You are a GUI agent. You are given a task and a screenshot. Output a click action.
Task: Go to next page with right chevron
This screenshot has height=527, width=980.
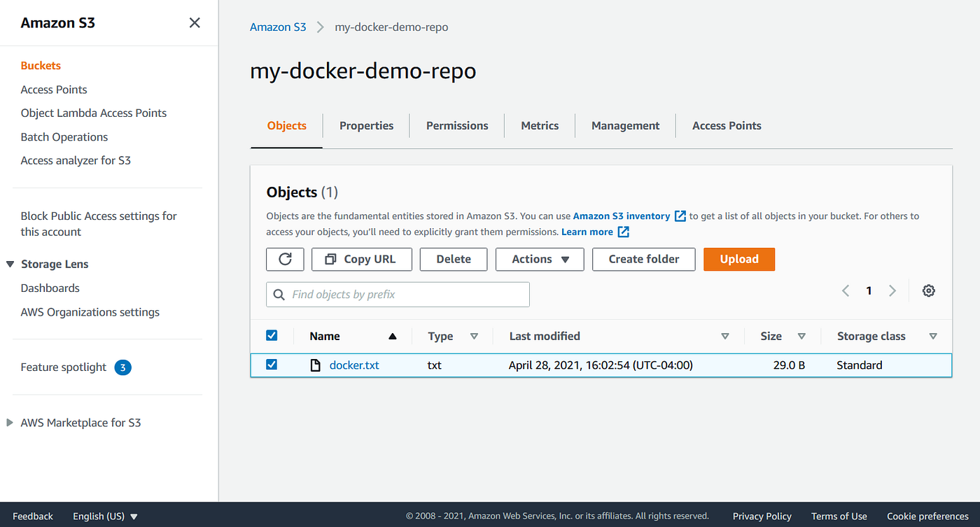click(892, 290)
